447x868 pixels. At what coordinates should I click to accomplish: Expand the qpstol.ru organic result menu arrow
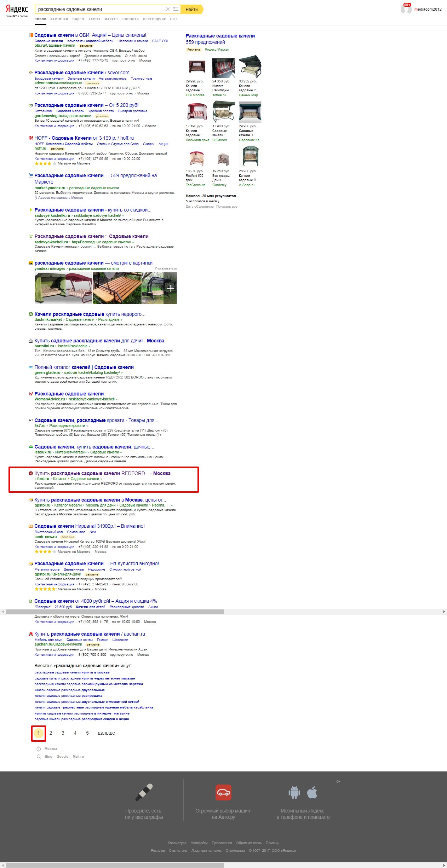[x=172, y=505]
